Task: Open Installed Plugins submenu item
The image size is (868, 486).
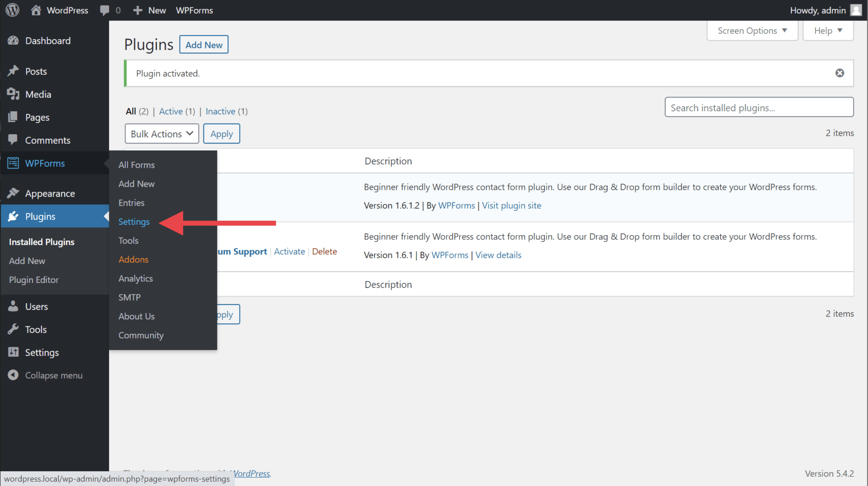Action: [42, 242]
